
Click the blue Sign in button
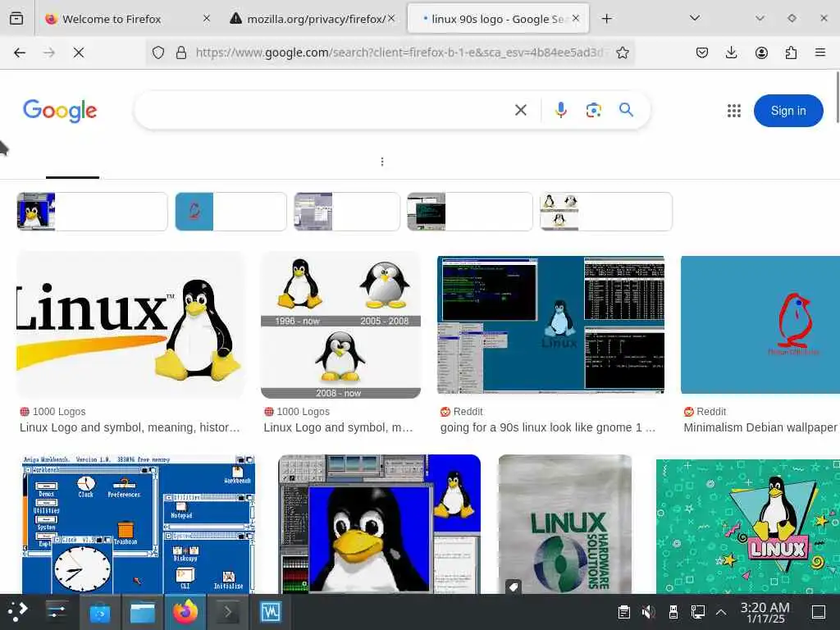(788, 111)
